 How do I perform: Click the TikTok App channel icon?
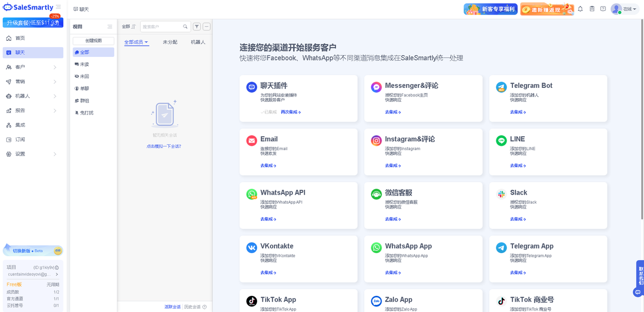tap(252, 301)
